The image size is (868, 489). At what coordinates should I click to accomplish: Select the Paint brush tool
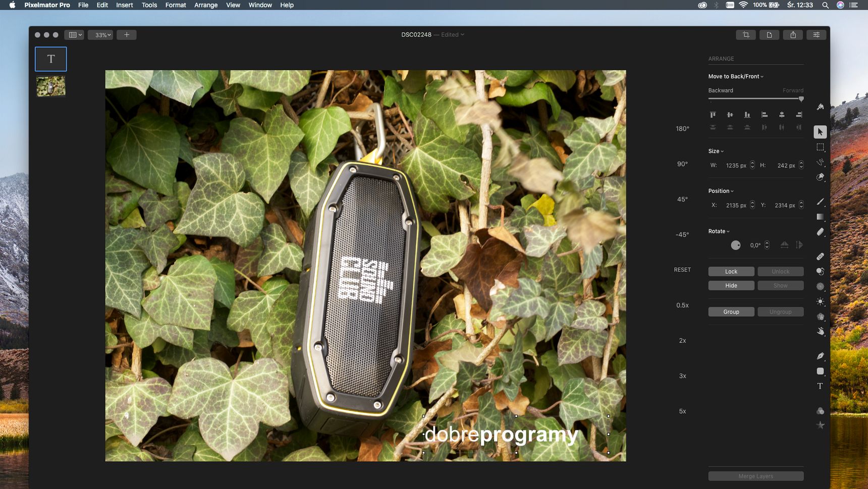[x=820, y=202]
